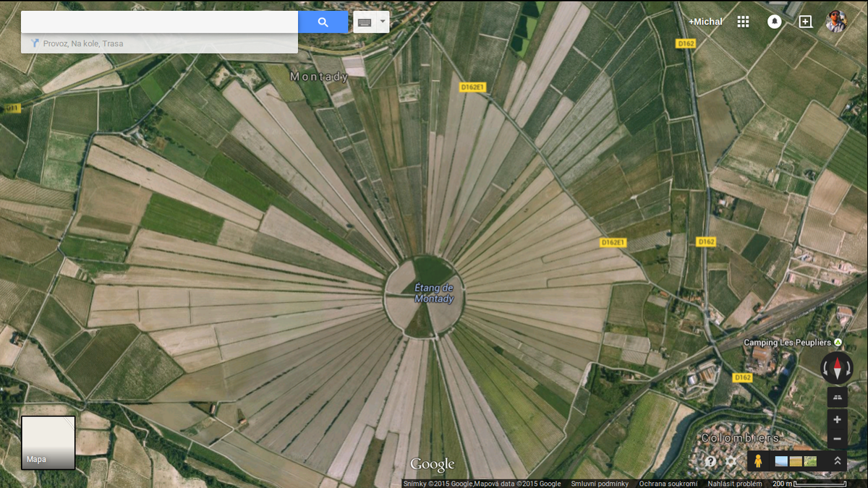Click the Colombiers town label
Image resolution: width=868 pixels, height=488 pixels.
[x=740, y=438]
